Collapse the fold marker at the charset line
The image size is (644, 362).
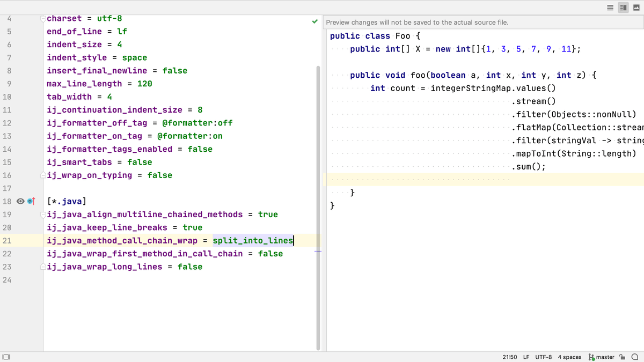[x=43, y=19]
